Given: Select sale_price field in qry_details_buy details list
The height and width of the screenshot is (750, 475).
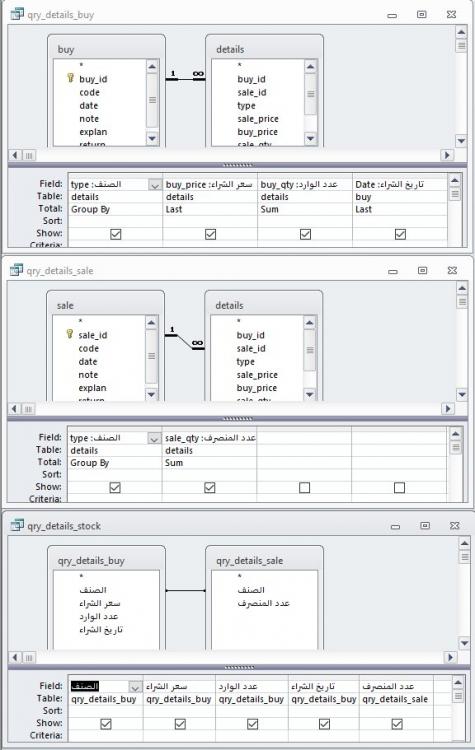Looking at the screenshot, I should click(258, 119).
